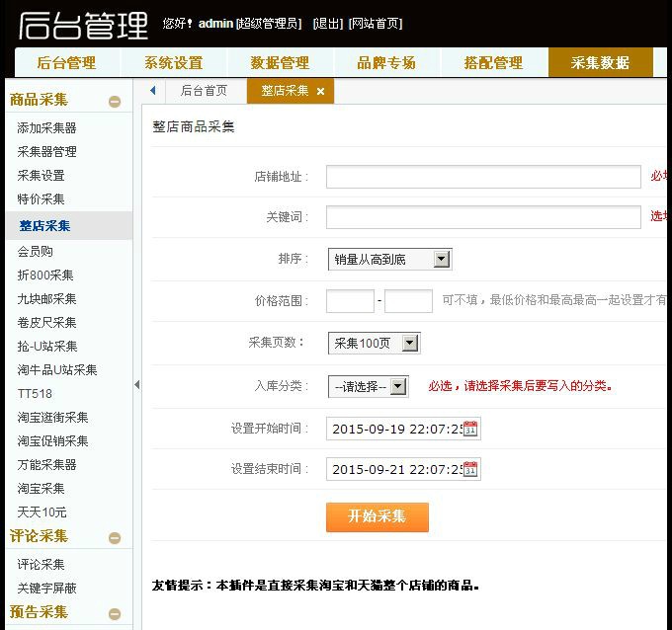Switch to the 后台首页 tab
The image size is (672, 630).
[204, 91]
